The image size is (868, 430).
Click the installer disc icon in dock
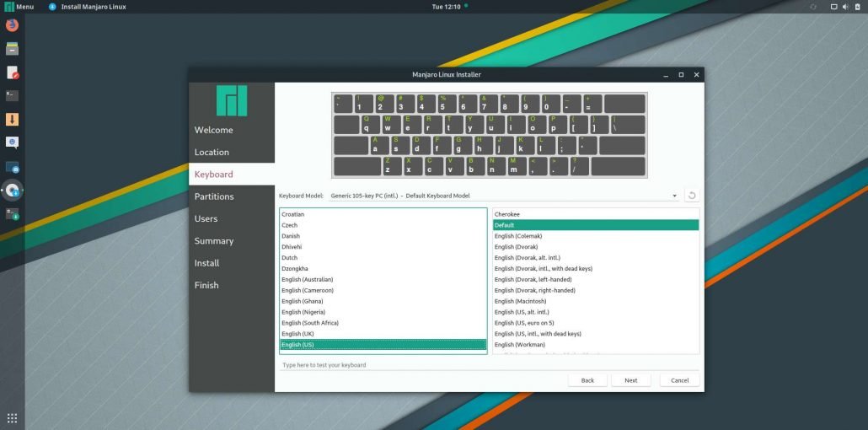tap(12, 190)
